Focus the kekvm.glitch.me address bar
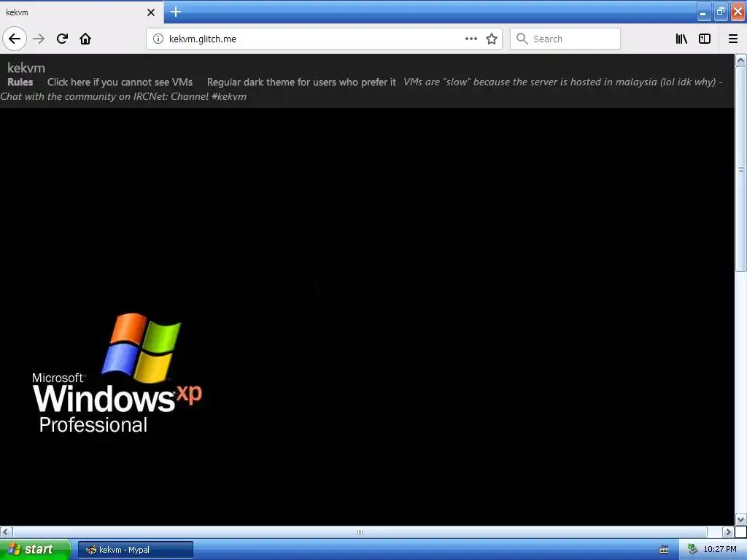 pyautogui.click(x=324, y=39)
